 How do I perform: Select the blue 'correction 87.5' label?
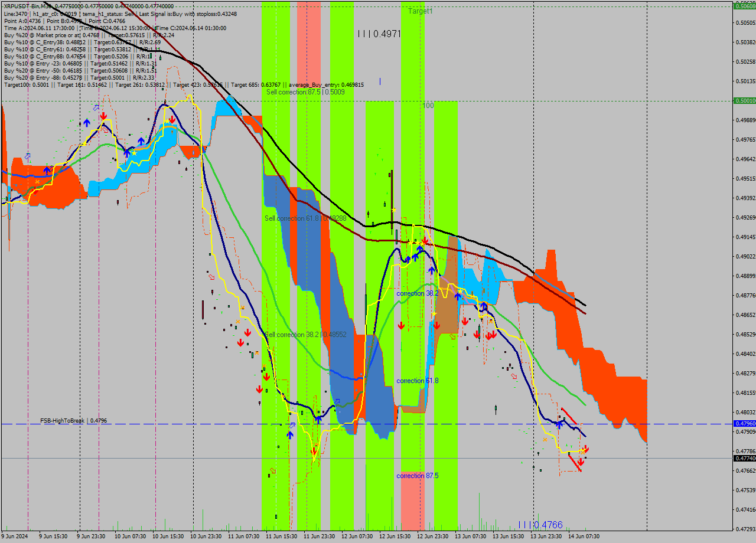click(418, 476)
